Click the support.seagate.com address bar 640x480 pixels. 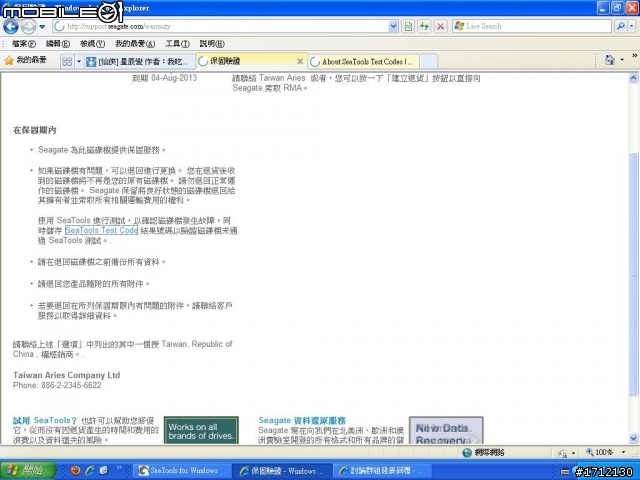click(x=220, y=27)
